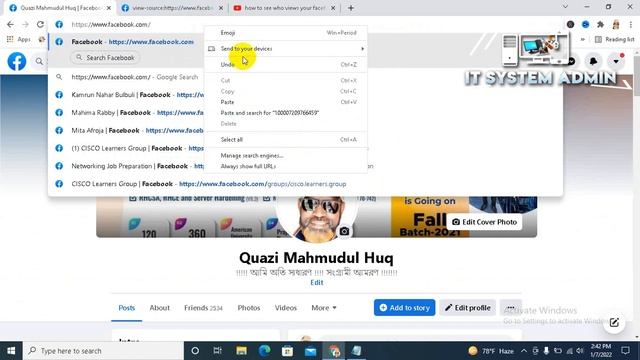
Task: Select Facebook https://www.facebook.com suggestion
Action: click(305, 42)
